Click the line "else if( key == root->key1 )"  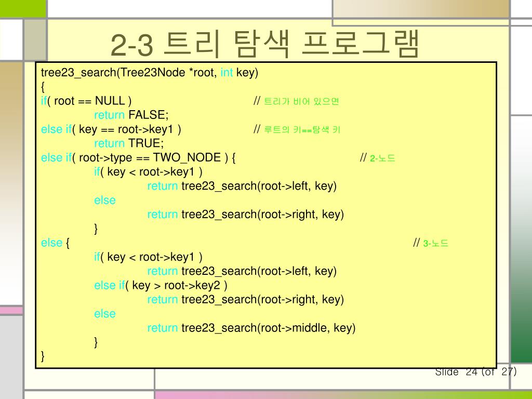(111, 129)
